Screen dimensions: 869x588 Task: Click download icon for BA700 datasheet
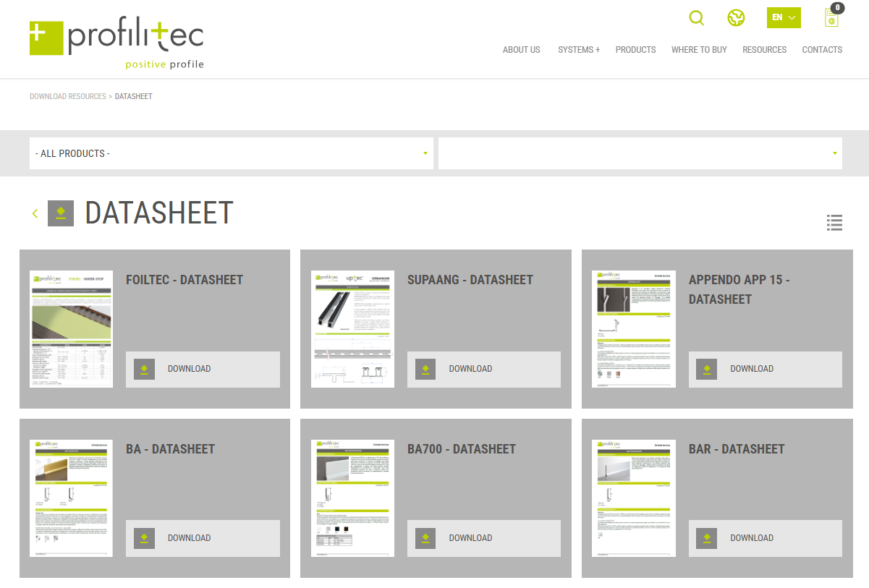425,538
